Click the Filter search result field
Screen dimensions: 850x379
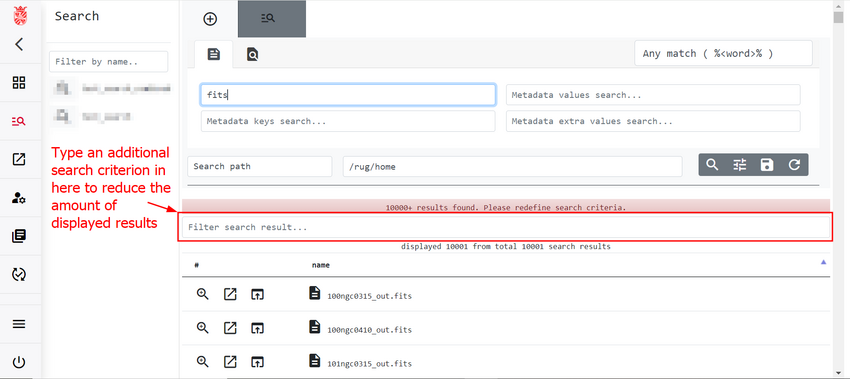click(x=505, y=227)
